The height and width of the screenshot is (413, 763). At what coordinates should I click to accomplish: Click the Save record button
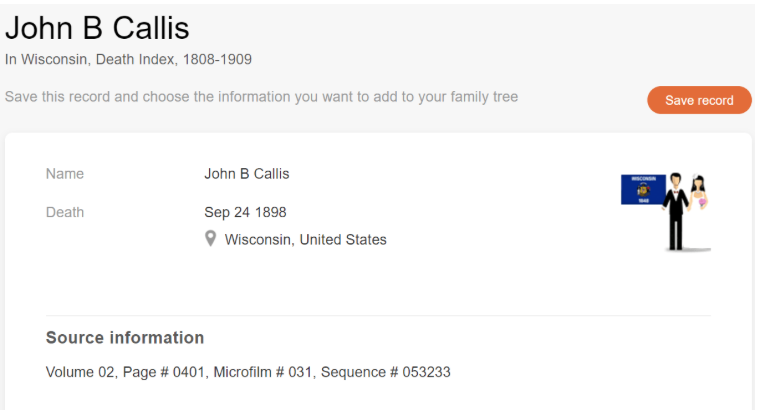699,100
